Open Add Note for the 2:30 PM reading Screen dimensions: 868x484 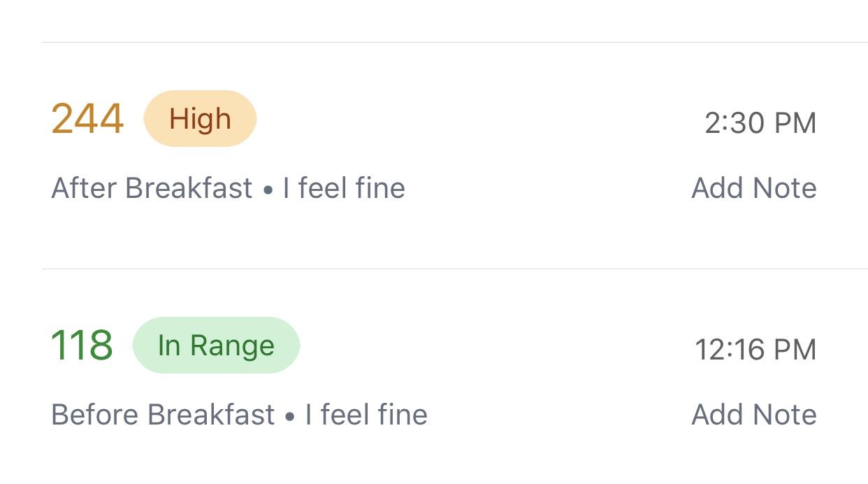coord(754,187)
